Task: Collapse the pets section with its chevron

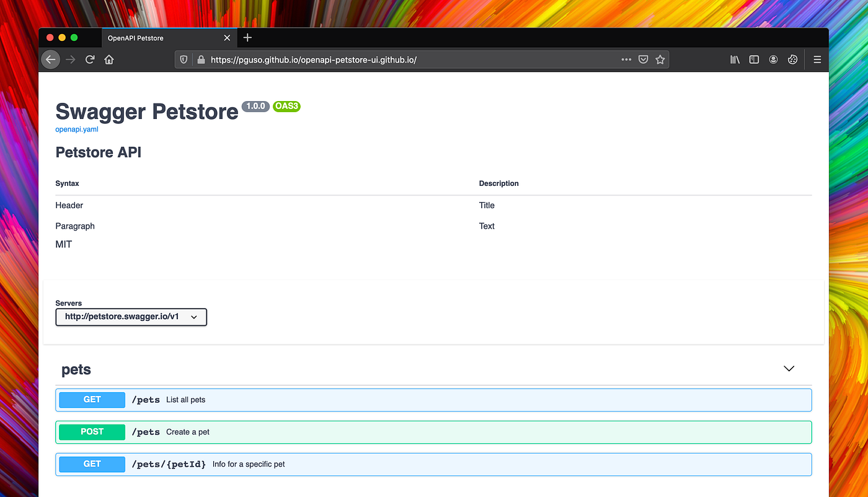Action: (789, 368)
